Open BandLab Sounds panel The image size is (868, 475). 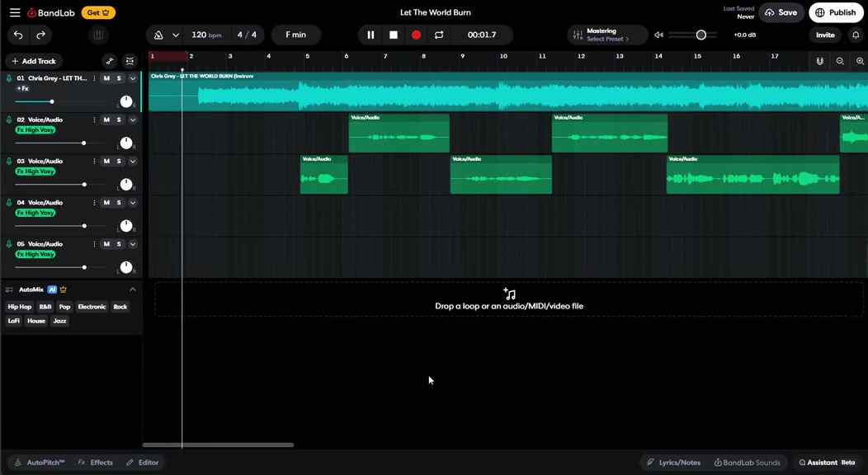click(748, 463)
